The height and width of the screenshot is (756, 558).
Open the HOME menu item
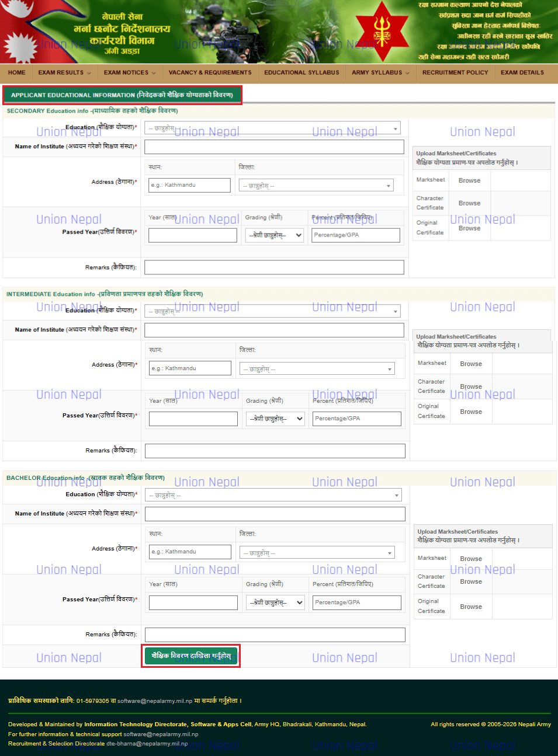17,73
